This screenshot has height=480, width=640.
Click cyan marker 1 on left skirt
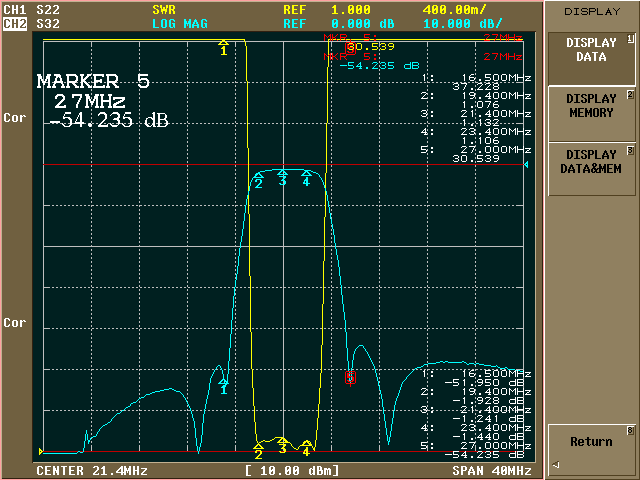[224, 388]
